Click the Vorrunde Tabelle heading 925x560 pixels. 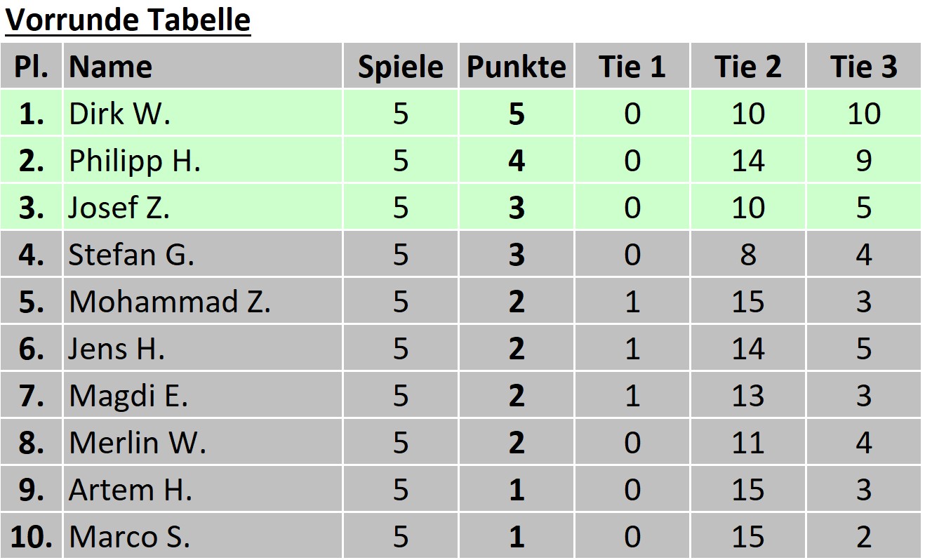[128, 20]
